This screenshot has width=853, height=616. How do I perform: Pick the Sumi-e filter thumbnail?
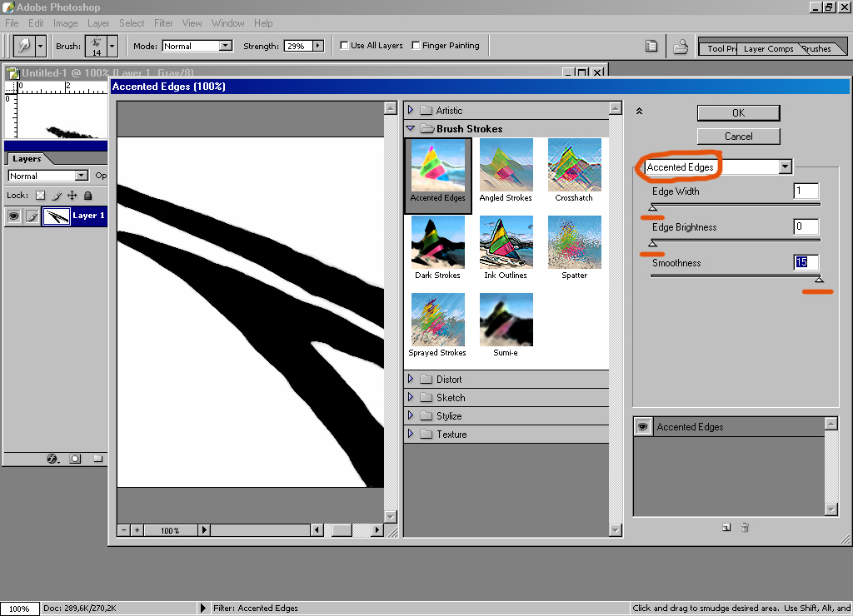coord(506,320)
